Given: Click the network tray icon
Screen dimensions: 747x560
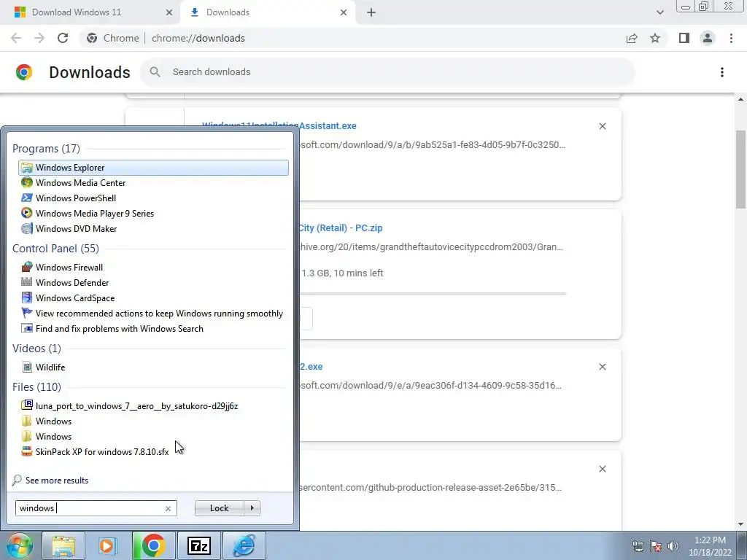Looking at the screenshot, I should pos(638,546).
